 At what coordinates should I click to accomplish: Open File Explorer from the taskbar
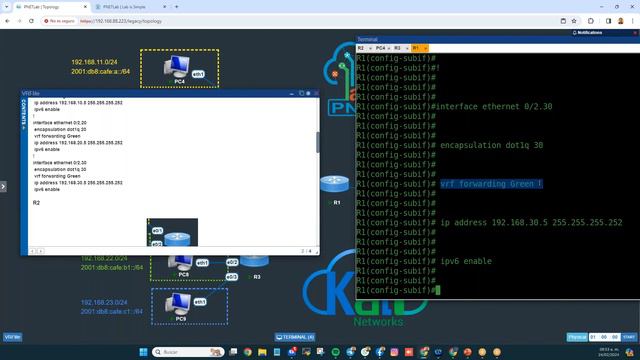262,352
